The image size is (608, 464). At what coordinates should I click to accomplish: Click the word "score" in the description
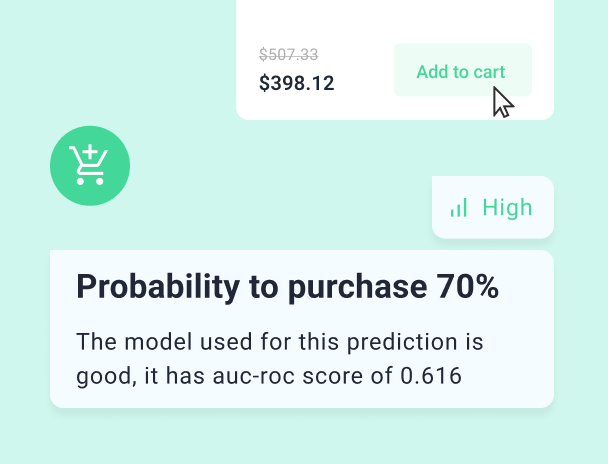[333, 376]
